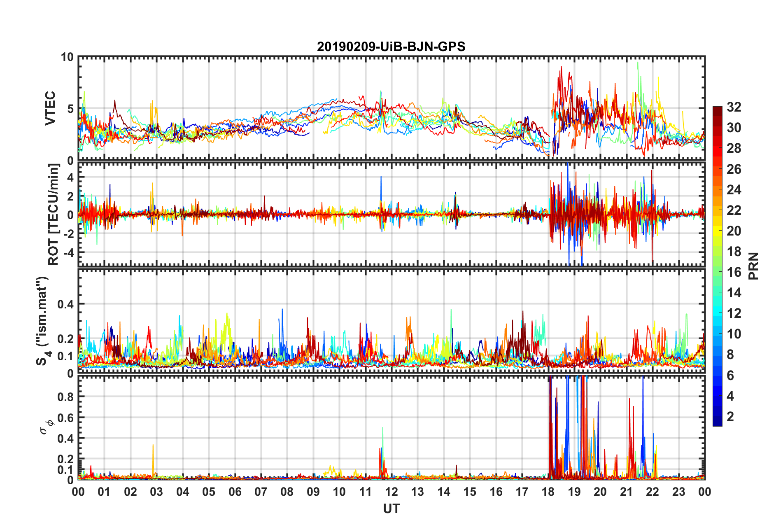Click x-axis tick label 18

pos(548,492)
